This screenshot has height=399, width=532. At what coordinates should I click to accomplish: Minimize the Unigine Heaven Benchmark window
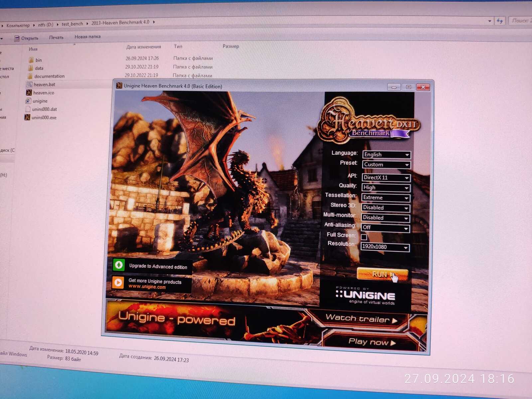pos(394,87)
